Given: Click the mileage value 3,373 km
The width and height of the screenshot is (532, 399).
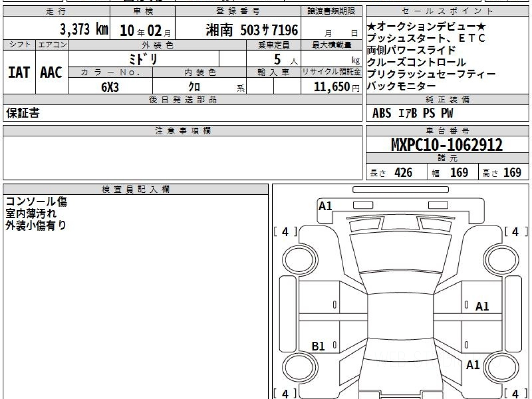Looking at the screenshot, I should [x=84, y=30].
